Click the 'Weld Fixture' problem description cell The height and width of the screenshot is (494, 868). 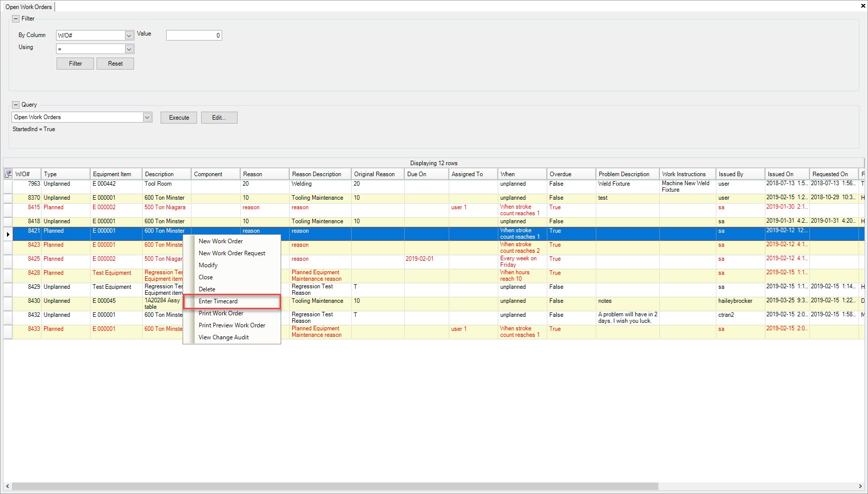coord(627,187)
